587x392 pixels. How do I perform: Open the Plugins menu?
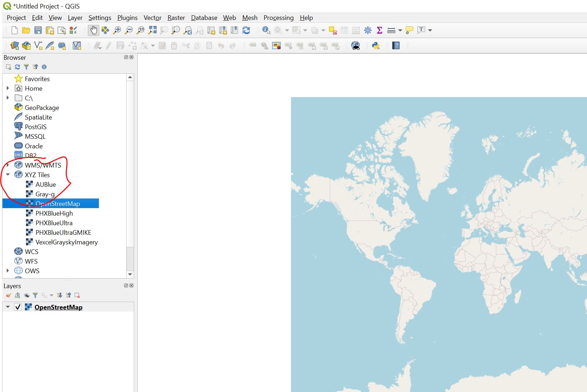click(x=127, y=18)
